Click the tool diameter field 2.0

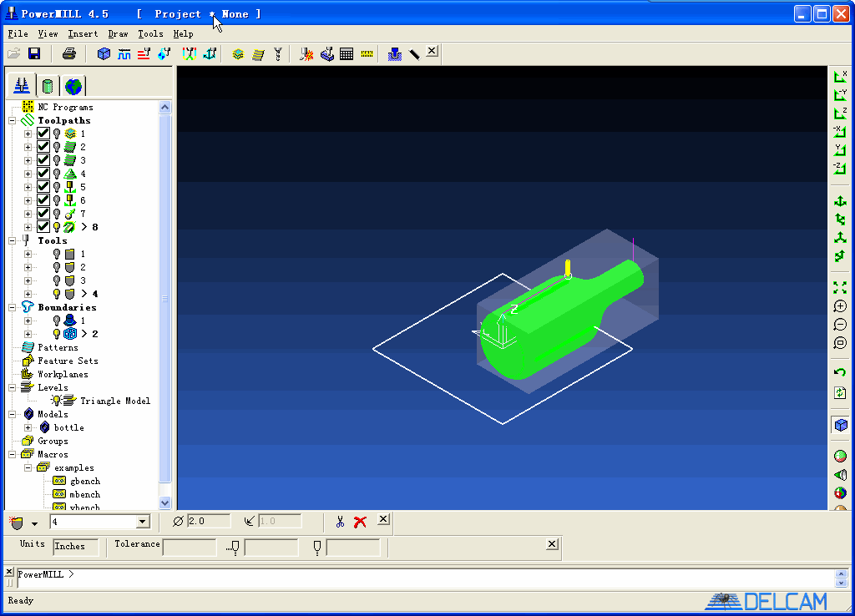coord(208,521)
